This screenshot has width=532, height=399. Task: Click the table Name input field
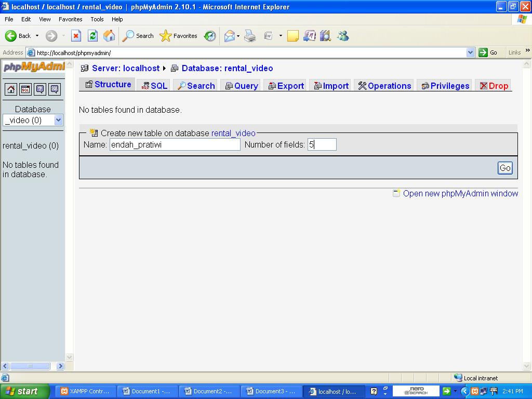tap(175, 144)
